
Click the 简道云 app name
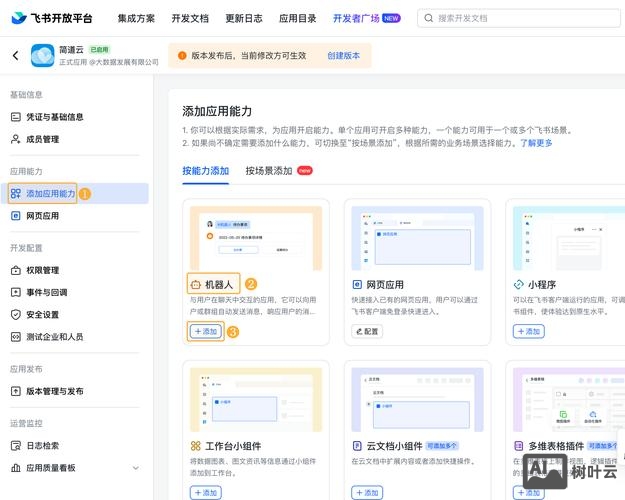pos(71,50)
